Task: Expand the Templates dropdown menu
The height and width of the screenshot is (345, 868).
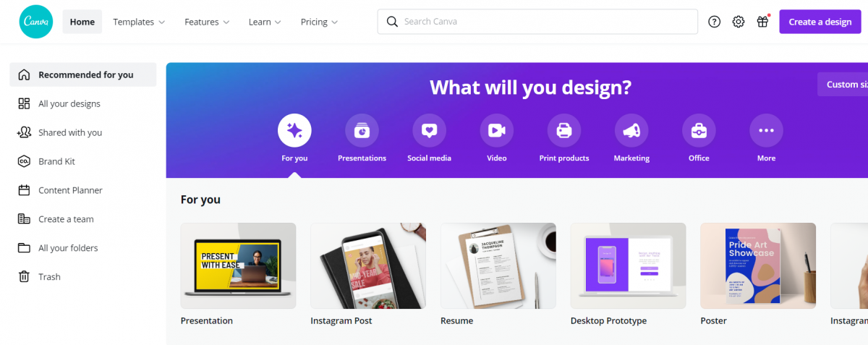Action: tap(139, 22)
